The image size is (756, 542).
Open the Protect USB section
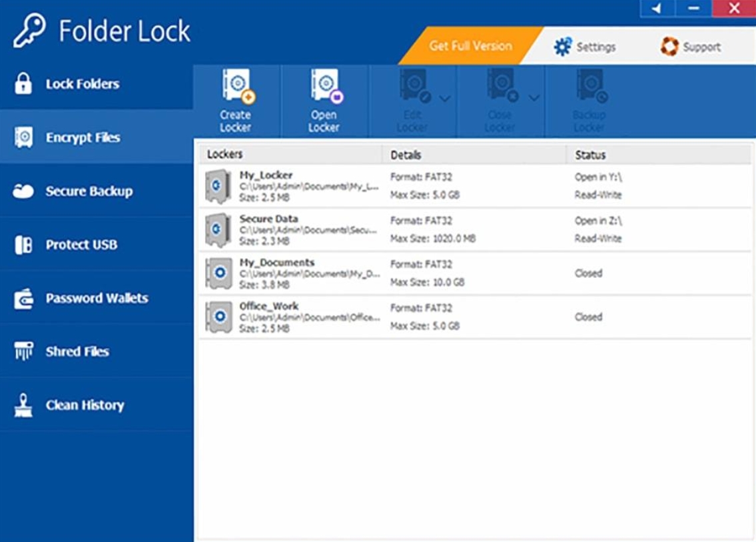coord(97,245)
